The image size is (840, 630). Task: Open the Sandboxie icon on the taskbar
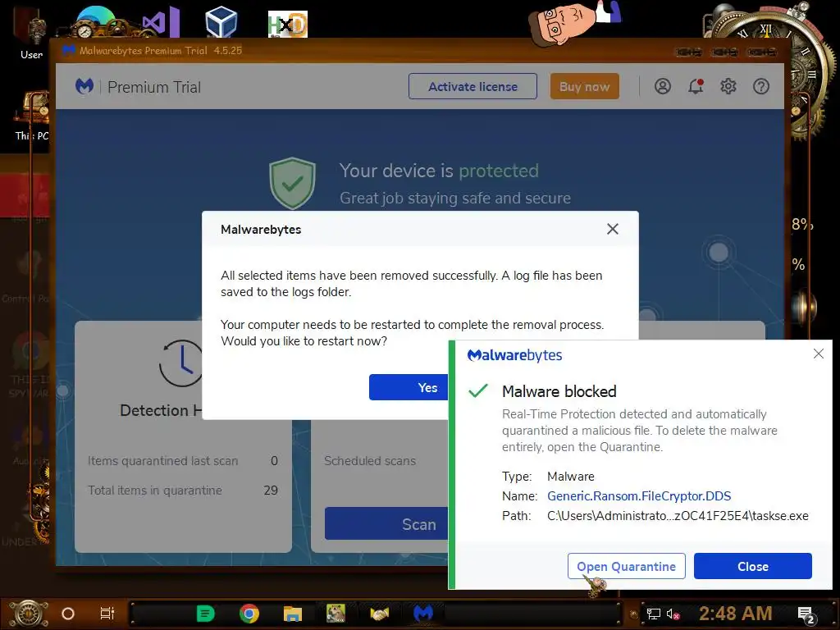pos(336,614)
